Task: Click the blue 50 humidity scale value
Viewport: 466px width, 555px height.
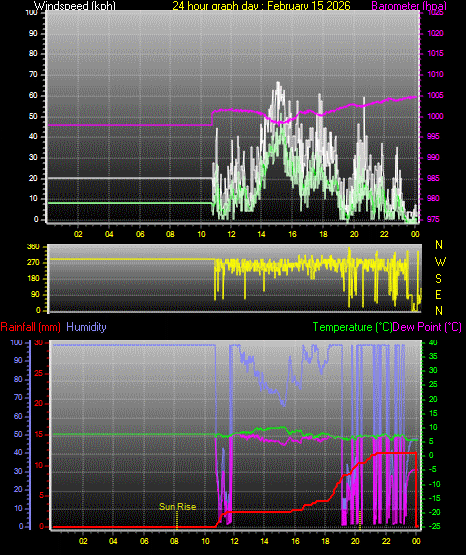Action: click(18, 434)
